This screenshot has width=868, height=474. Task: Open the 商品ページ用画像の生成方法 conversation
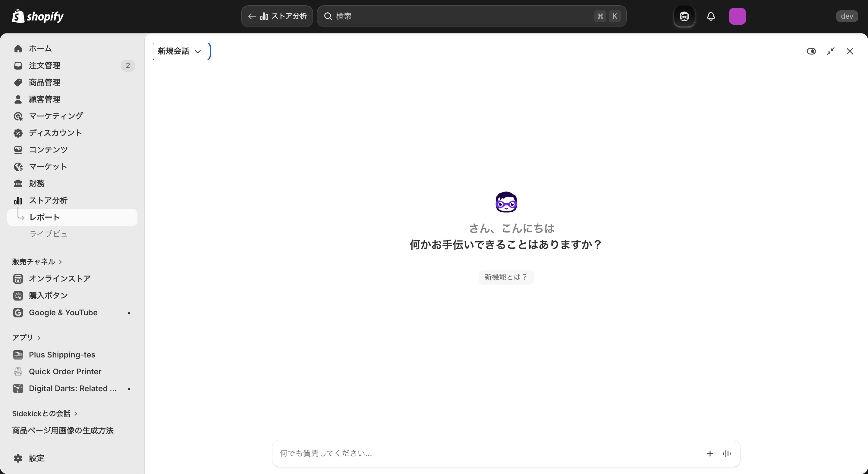point(63,430)
